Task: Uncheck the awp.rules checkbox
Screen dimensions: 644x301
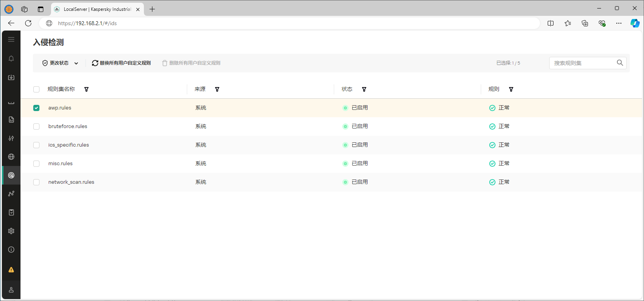Action: tap(36, 108)
